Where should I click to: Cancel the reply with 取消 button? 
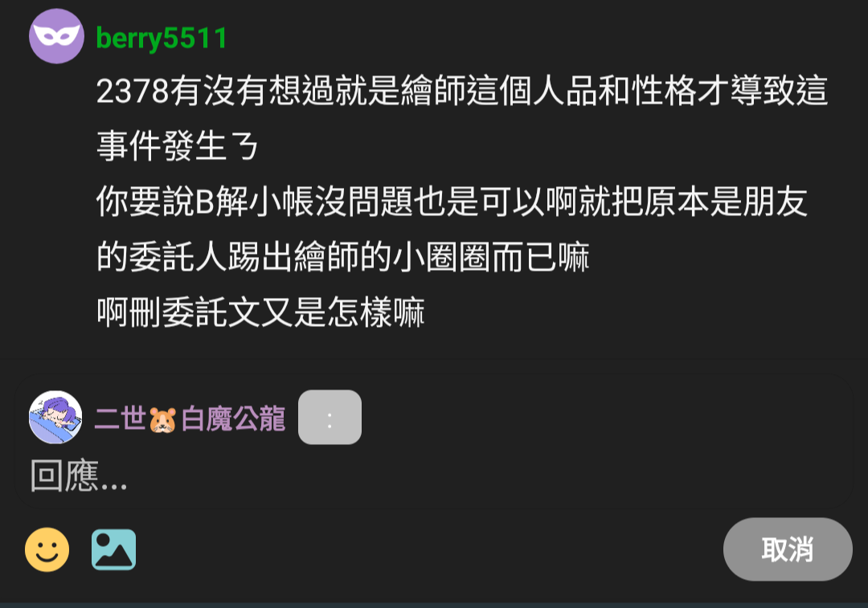coord(788,549)
